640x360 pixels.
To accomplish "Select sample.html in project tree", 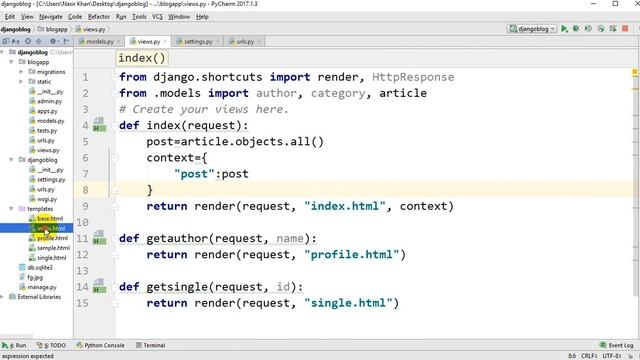I will (49, 248).
